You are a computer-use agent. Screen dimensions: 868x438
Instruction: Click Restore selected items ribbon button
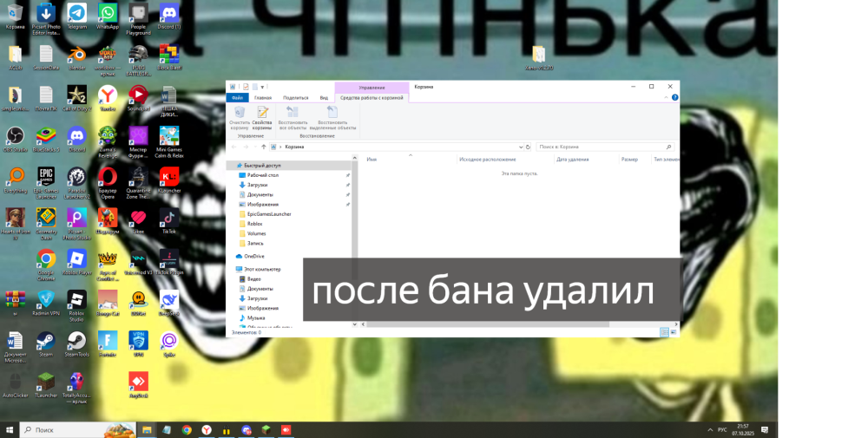click(x=332, y=118)
